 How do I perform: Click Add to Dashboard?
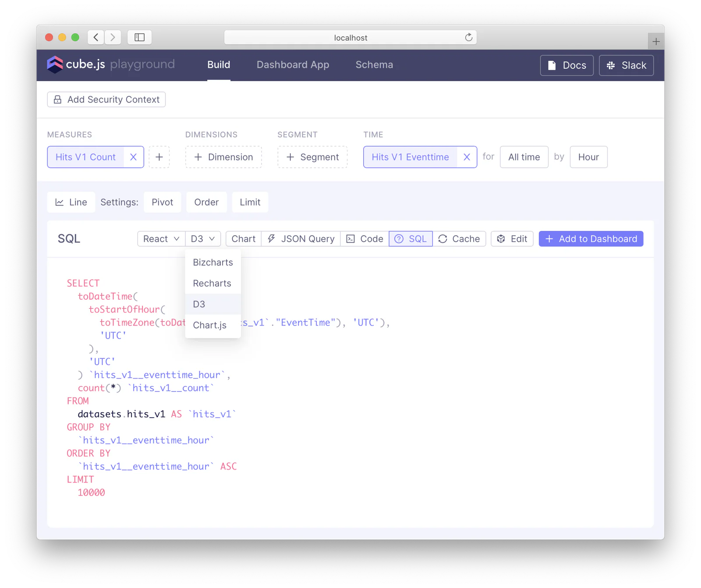click(591, 239)
